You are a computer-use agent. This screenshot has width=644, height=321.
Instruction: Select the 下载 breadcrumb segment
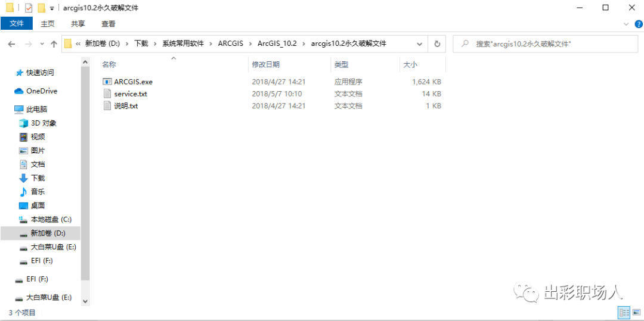(x=141, y=43)
